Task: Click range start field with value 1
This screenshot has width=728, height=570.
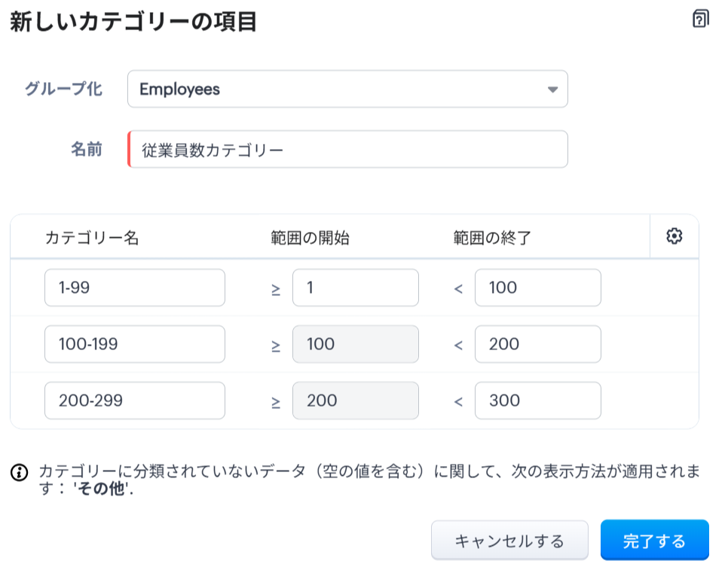Action: 355,288
